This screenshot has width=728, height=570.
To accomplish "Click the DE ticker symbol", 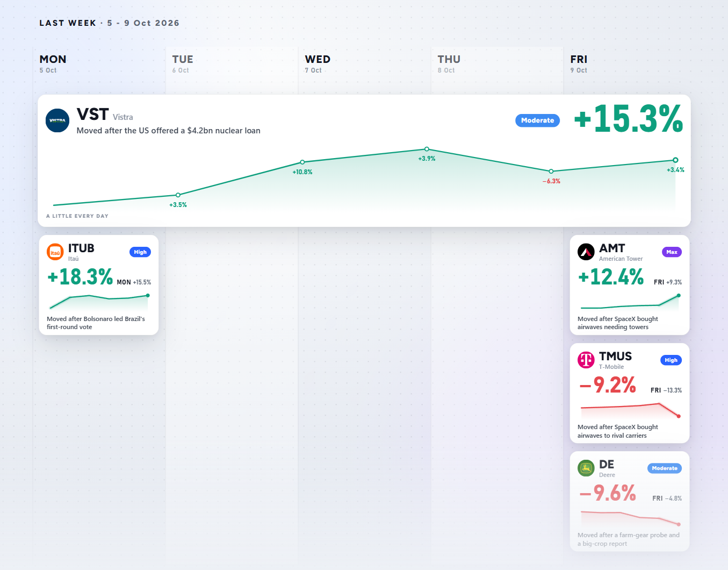I will coord(607,465).
